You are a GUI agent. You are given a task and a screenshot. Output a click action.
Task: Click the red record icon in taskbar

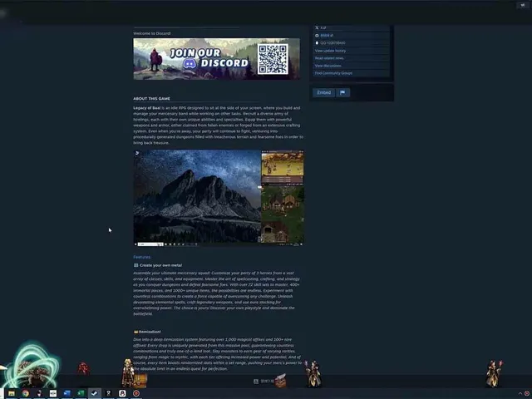click(136, 393)
